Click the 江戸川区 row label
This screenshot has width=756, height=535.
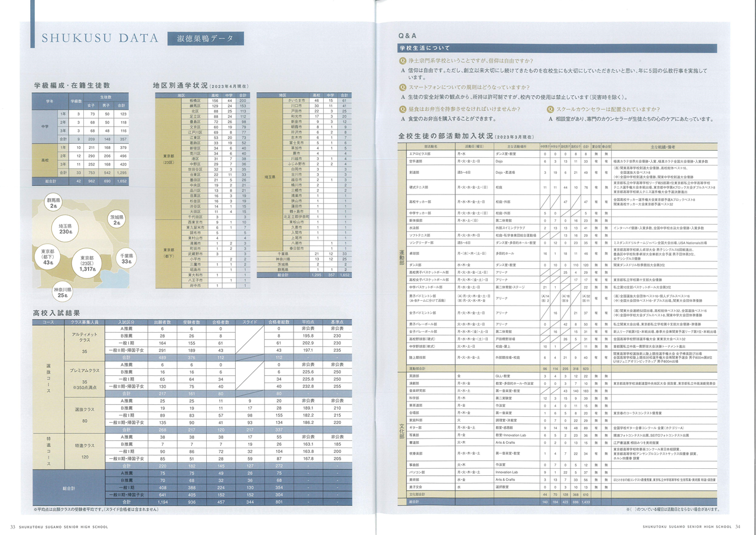pyautogui.click(x=194, y=132)
